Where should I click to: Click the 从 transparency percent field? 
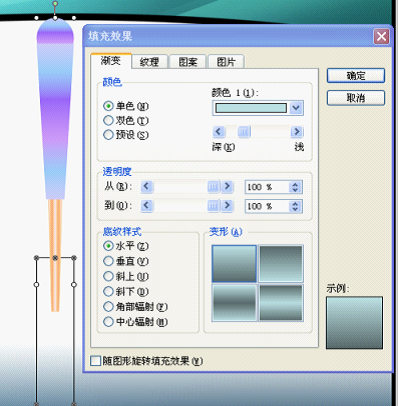point(267,187)
